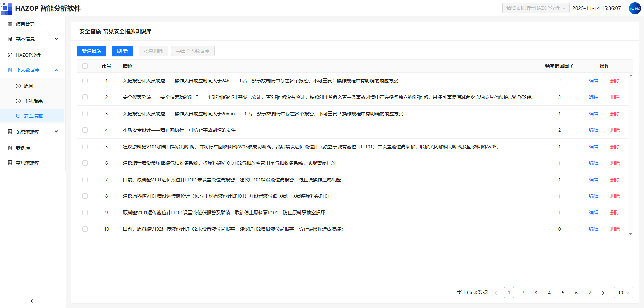Click the 新建措施 button
Screen dimensions: 644x308
(x=92, y=51)
